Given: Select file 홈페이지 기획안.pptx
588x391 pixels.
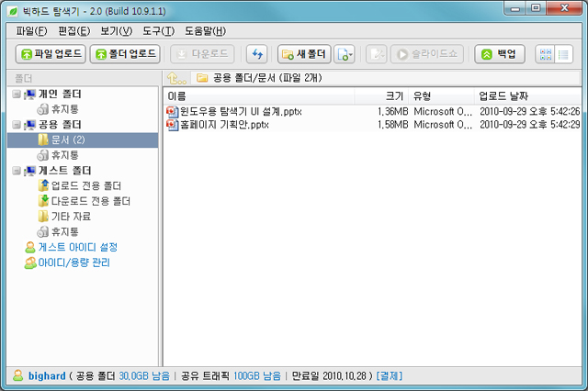Looking at the screenshot, I should point(224,125).
